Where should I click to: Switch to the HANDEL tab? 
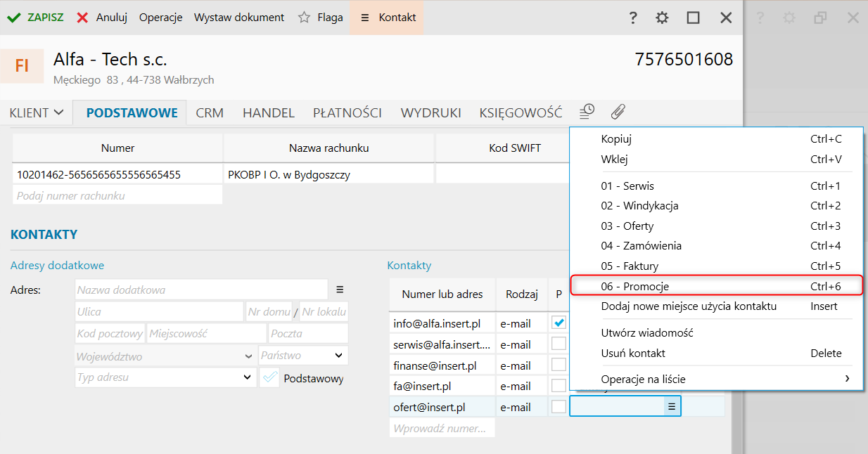point(269,112)
